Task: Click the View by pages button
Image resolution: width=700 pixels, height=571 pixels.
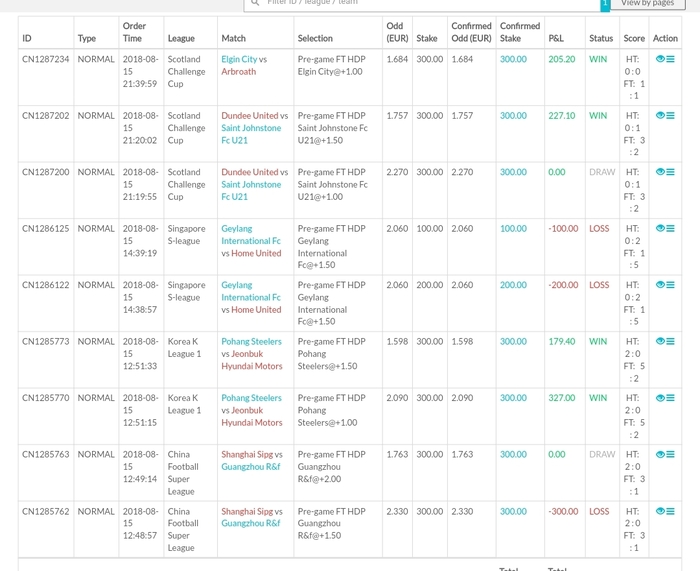Action: (648, 3)
